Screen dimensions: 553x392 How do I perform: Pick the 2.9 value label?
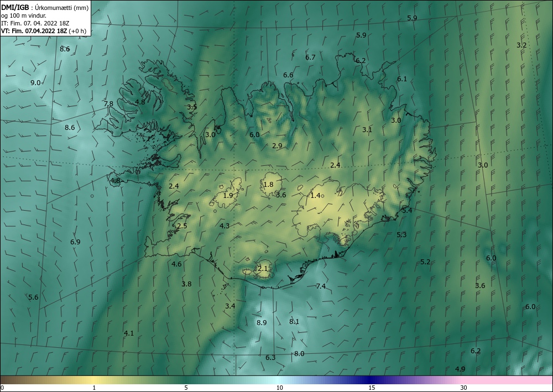point(277,145)
